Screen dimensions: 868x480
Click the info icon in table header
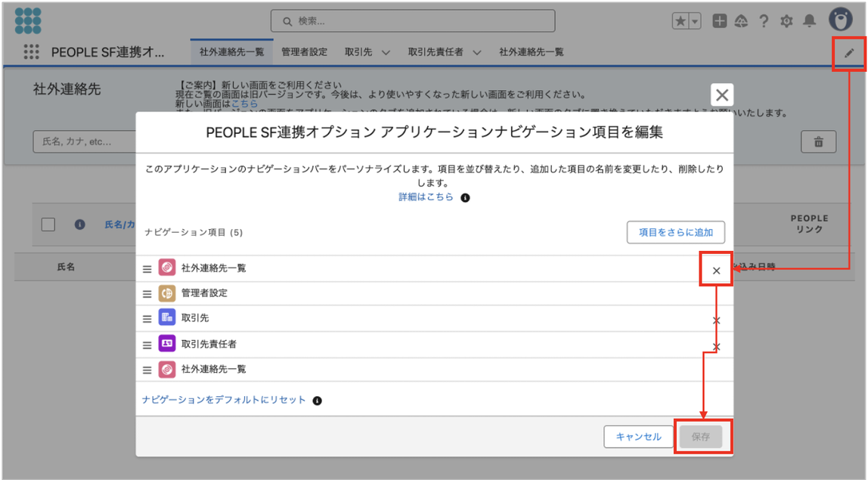pos(79,225)
